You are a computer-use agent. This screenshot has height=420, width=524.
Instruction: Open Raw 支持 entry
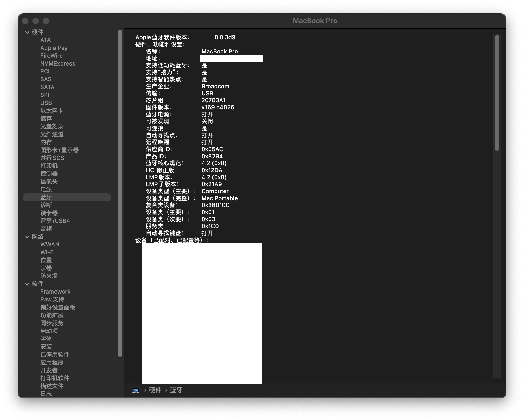tap(52, 299)
